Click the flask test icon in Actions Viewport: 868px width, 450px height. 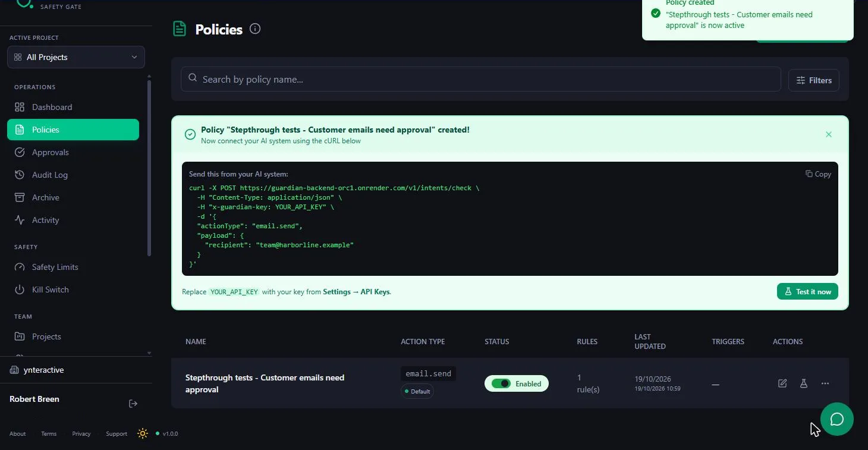(x=804, y=383)
